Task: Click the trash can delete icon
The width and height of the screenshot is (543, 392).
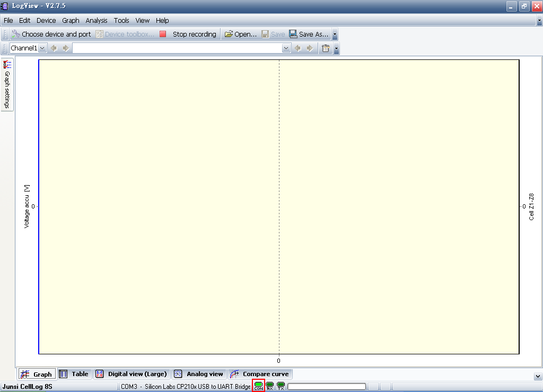Action: pyautogui.click(x=326, y=48)
